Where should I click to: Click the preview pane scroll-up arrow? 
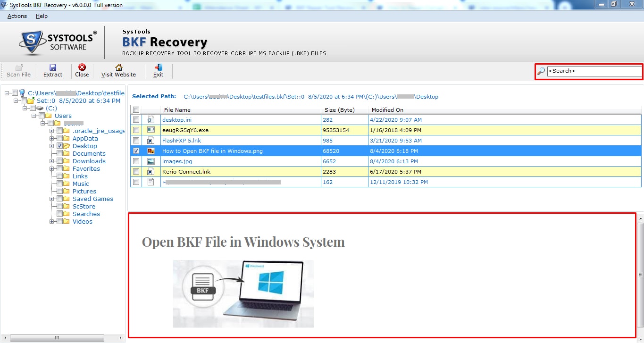[x=640, y=218]
